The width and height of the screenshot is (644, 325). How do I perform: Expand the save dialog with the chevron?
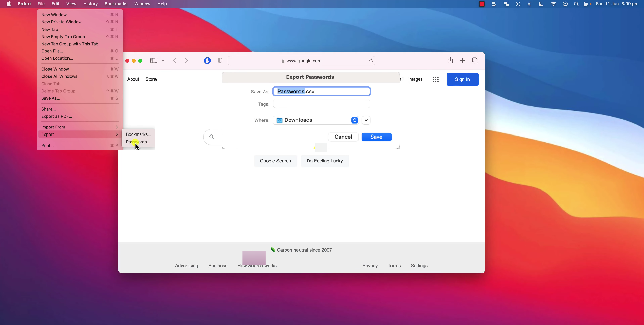(366, 120)
